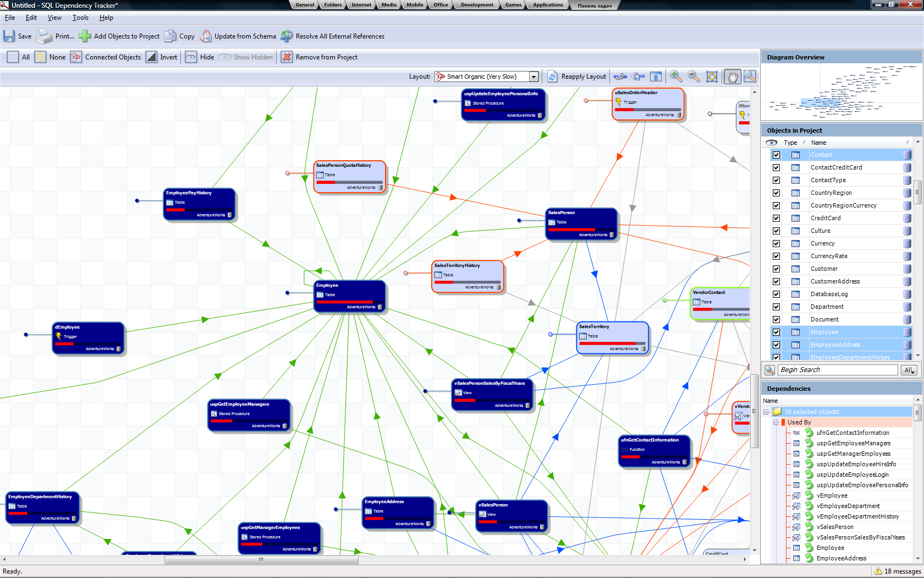Click the Print icon
The image size is (924, 578).
click(x=44, y=36)
